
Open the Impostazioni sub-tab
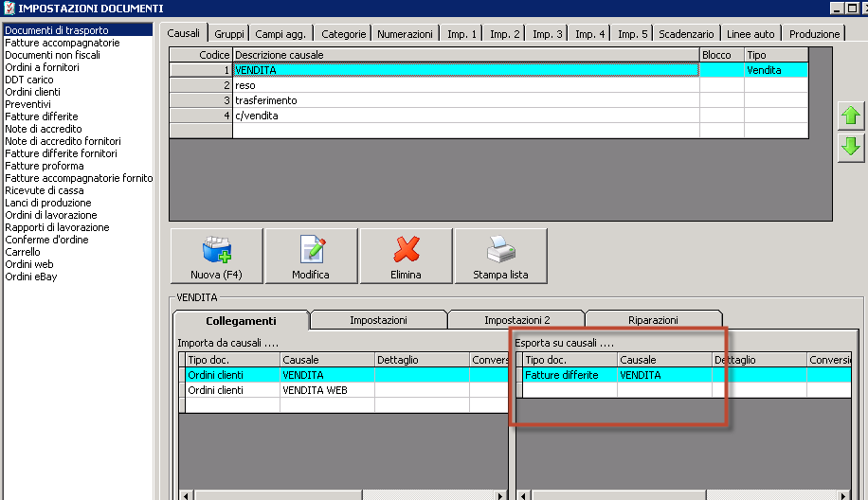(379, 320)
